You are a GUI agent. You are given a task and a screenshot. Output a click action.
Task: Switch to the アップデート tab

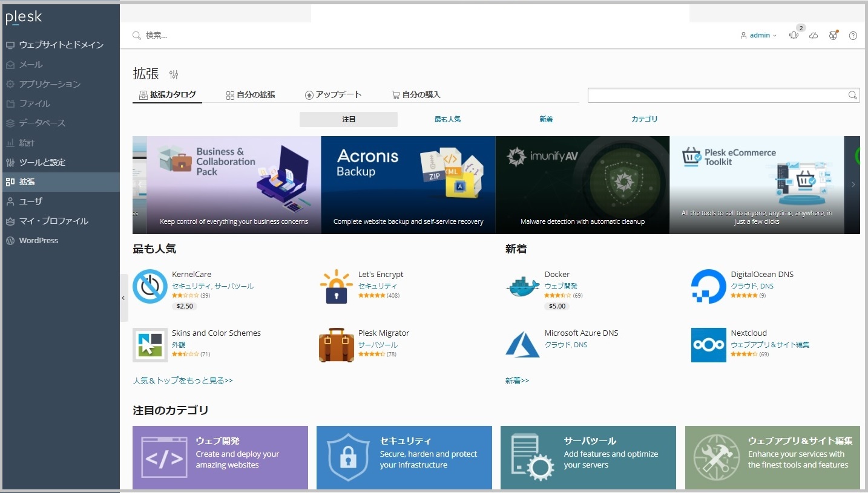(x=333, y=94)
